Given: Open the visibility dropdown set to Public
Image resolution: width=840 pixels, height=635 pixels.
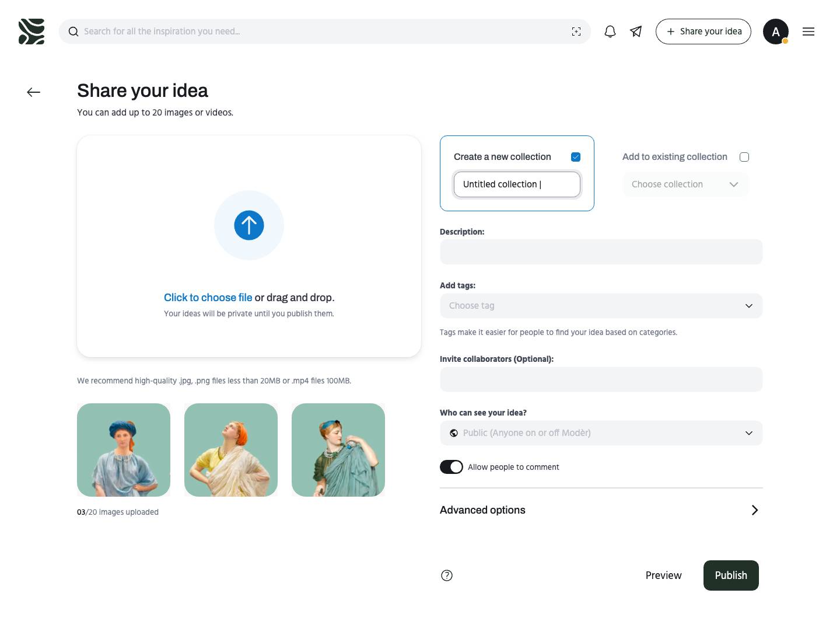Looking at the screenshot, I should (601, 433).
